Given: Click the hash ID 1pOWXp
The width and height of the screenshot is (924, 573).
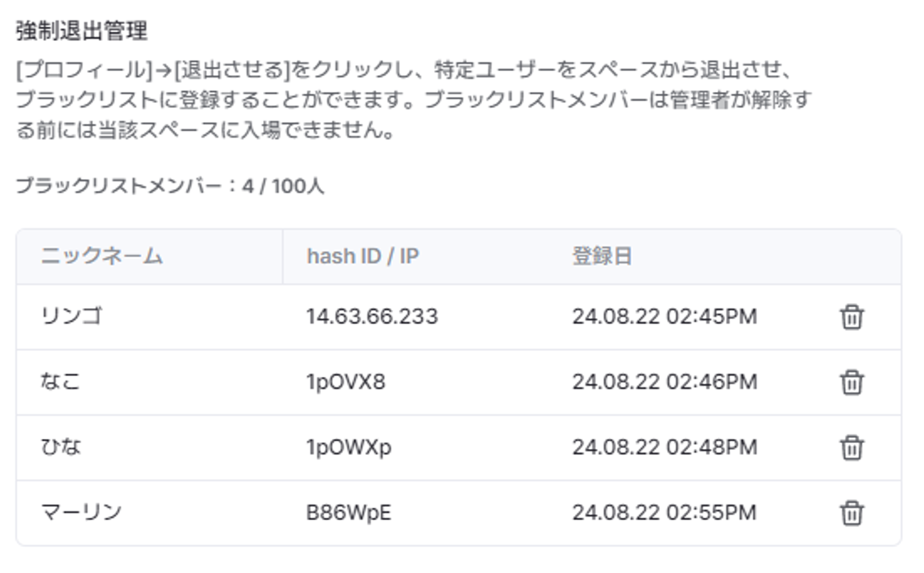Looking at the screenshot, I should pos(349,447).
